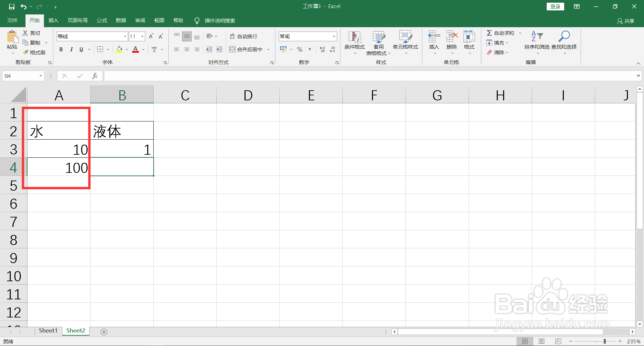Apply percent style format
The image size is (644, 346).
(x=300, y=49)
